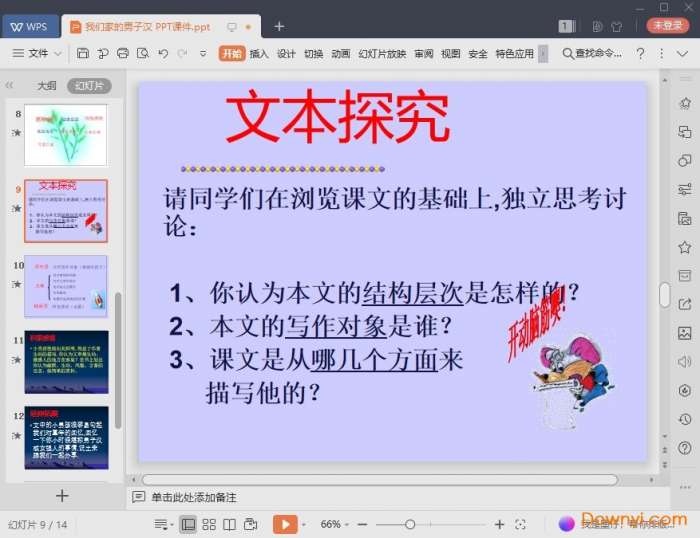The height and width of the screenshot is (538, 700).
Task: Select the 动画 ribbon tab
Action: 341,54
